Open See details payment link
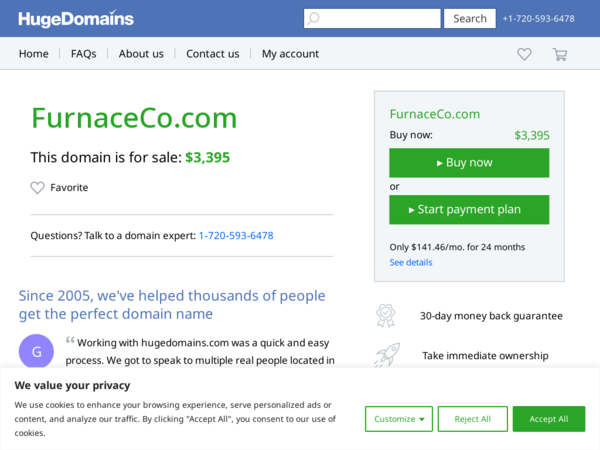Image resolution: width=600 pixels, height=450 pixels. pos(411,262)
